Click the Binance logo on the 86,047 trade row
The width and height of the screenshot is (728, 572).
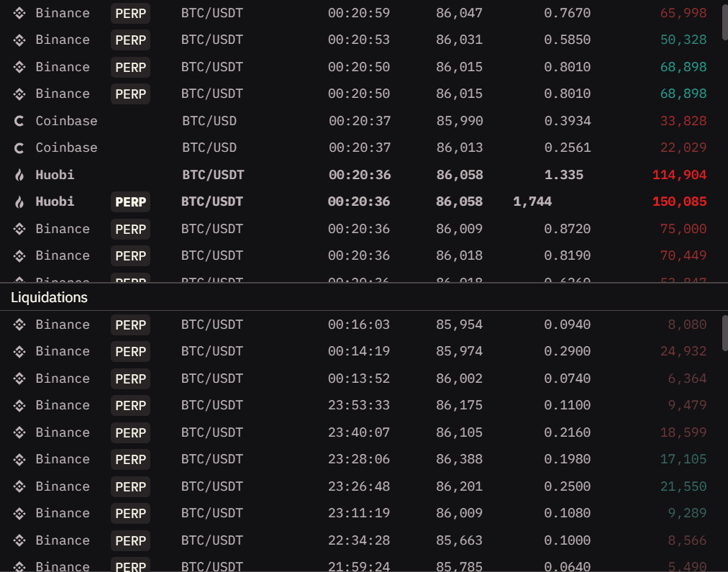19,12
